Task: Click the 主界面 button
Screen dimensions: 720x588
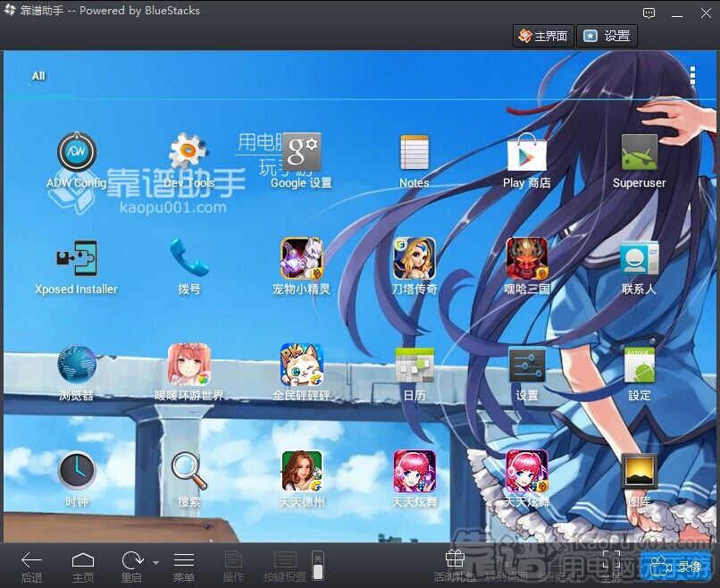Action: (542, 36)
